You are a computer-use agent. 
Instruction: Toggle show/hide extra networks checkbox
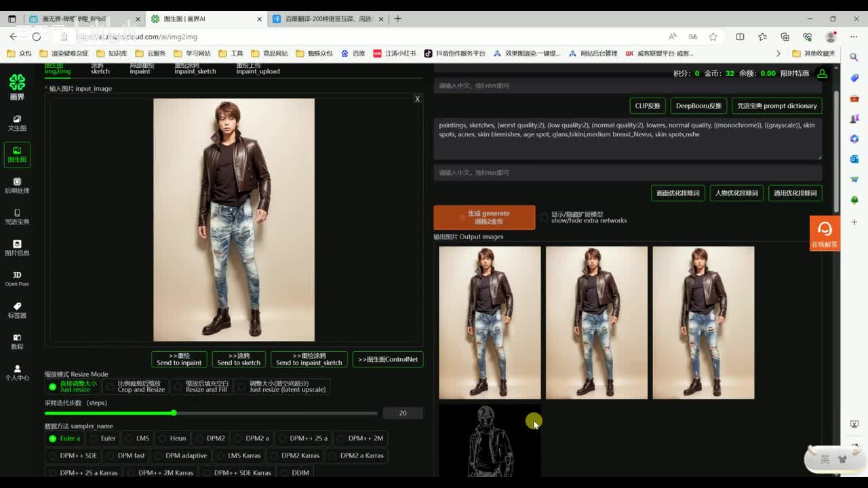(544, 217)
